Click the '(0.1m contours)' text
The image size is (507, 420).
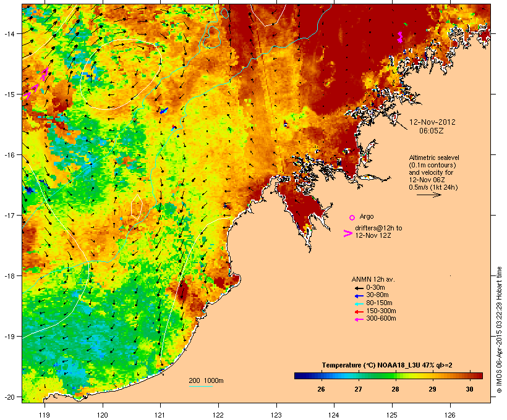pos(432,165)
